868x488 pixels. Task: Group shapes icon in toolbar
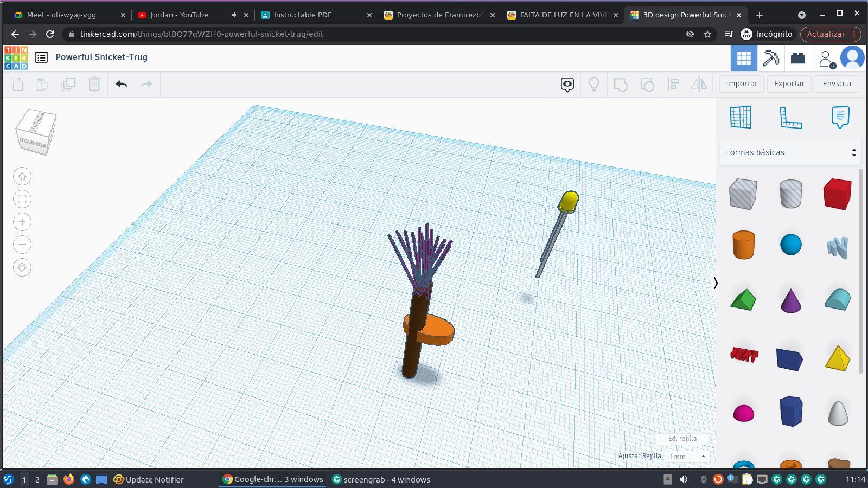[621, 84]
